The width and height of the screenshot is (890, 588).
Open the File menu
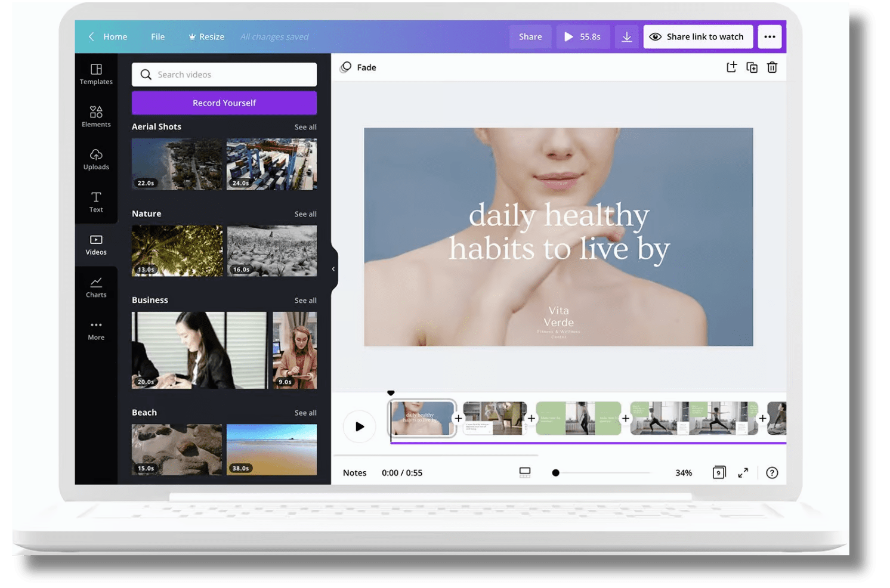[157, 37]
